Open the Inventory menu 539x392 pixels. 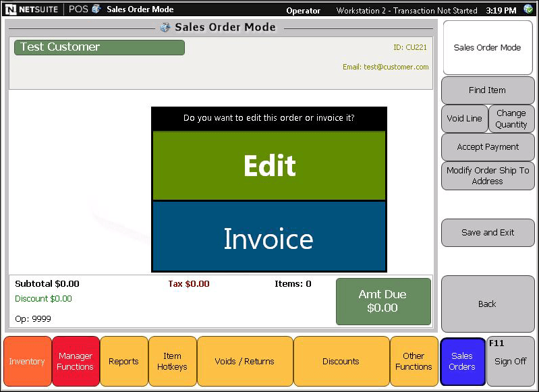click(28, 362)
